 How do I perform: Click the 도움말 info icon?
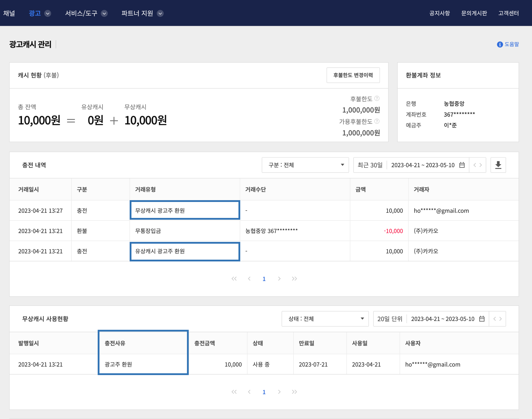[500, 44]
